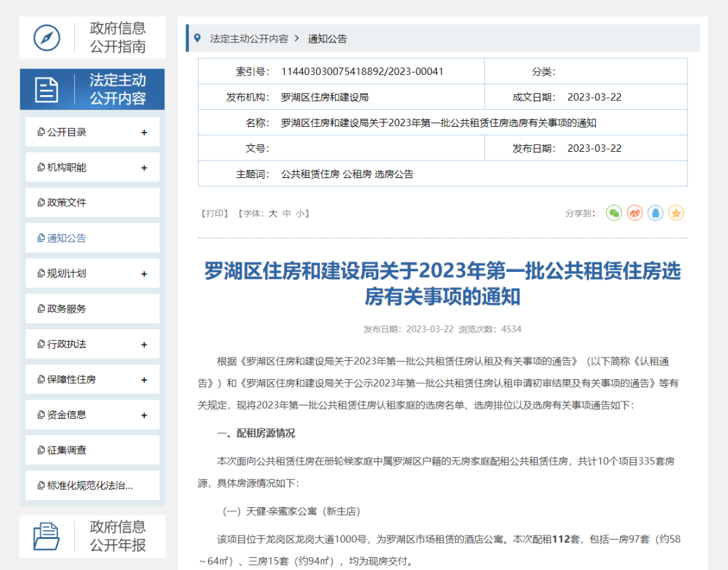Click the location pin icon in breadcrumb
The image size is (728, 570).
[x=198, y=38]
